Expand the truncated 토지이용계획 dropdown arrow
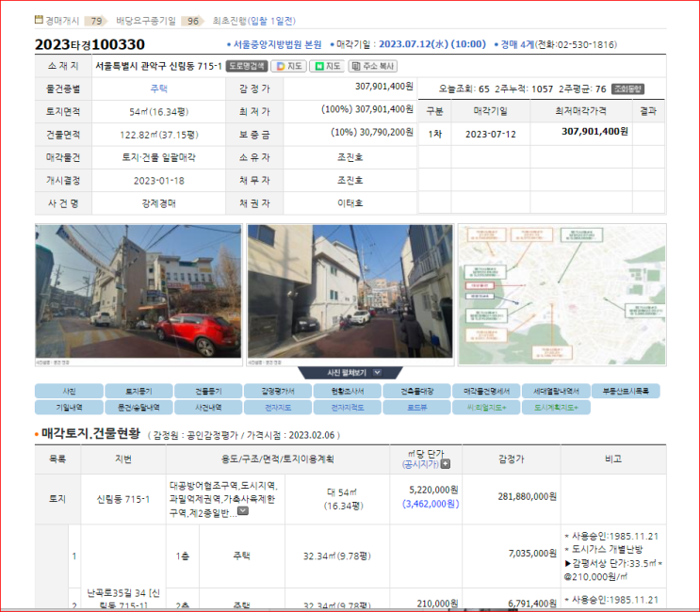This screenshot has height=612, width=700. pyautogui.click(x=243, y=511)
